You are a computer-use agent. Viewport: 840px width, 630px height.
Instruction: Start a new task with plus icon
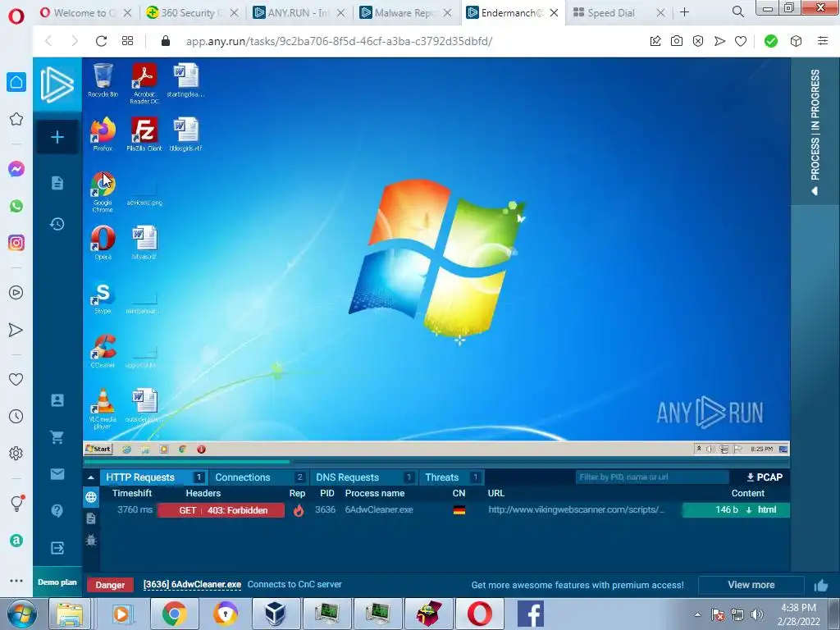pos(57,137)
